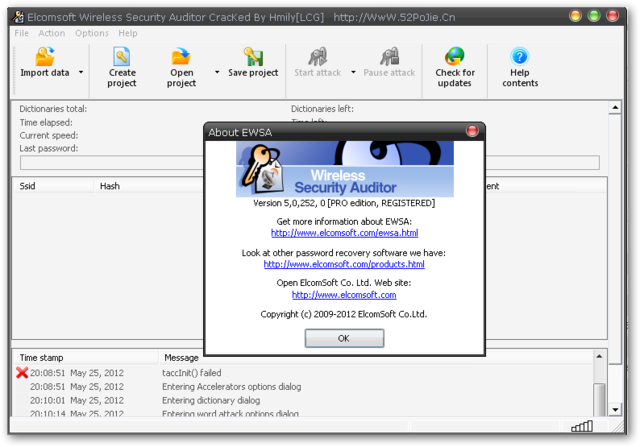Click the log panel scroll up arrow
Screen dimensions: 640x447
coord(599,356)
